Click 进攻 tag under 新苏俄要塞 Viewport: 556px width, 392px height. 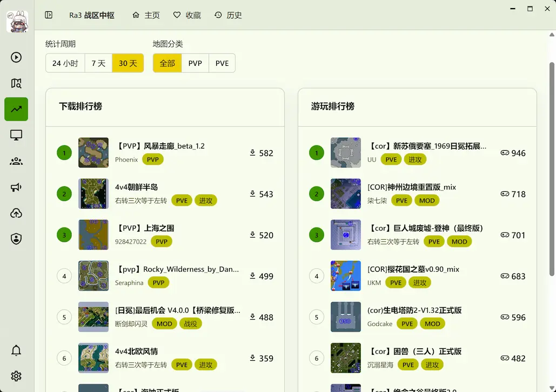click(415, 159)
